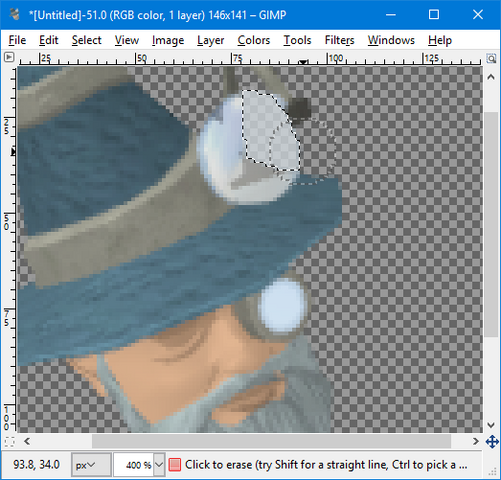Image resolution: width=501 pixels, height=480 pixels.
Task: Click the vertical scrollbar down arrow
Action: tap(491, 425)
